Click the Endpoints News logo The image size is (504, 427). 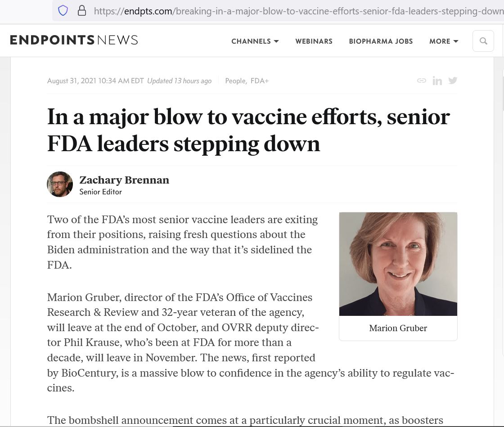click(x=74, y=40)
